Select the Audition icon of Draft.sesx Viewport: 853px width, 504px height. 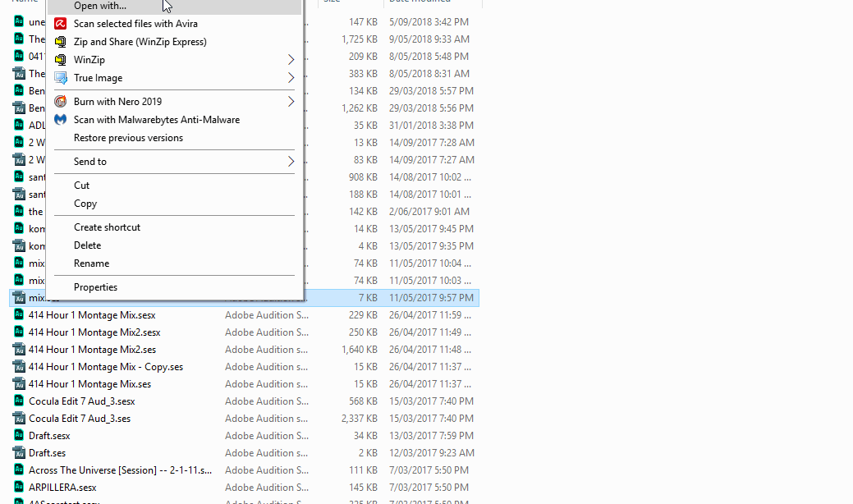point(19,436)
